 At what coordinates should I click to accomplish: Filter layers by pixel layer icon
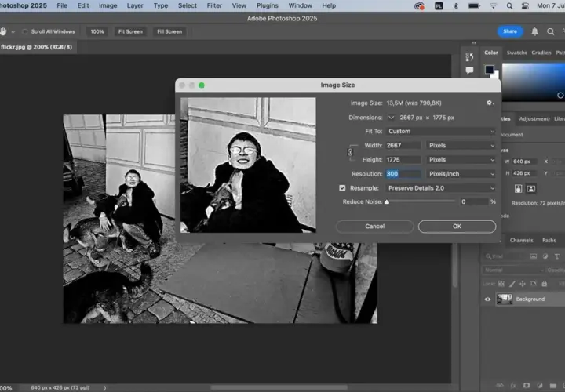pyautogui.click(x=534, y=256)
